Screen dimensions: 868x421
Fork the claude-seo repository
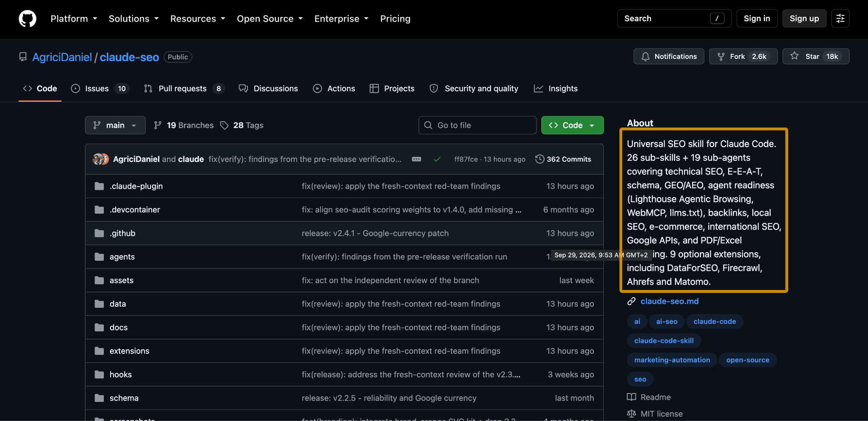coord(743,56)
